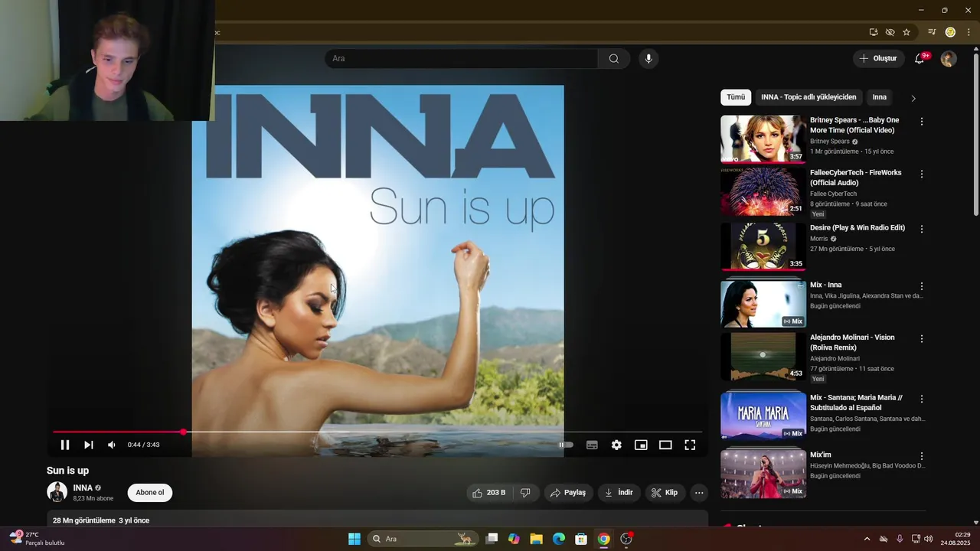Open the INNA channel name link

click(x=83, y=487)
